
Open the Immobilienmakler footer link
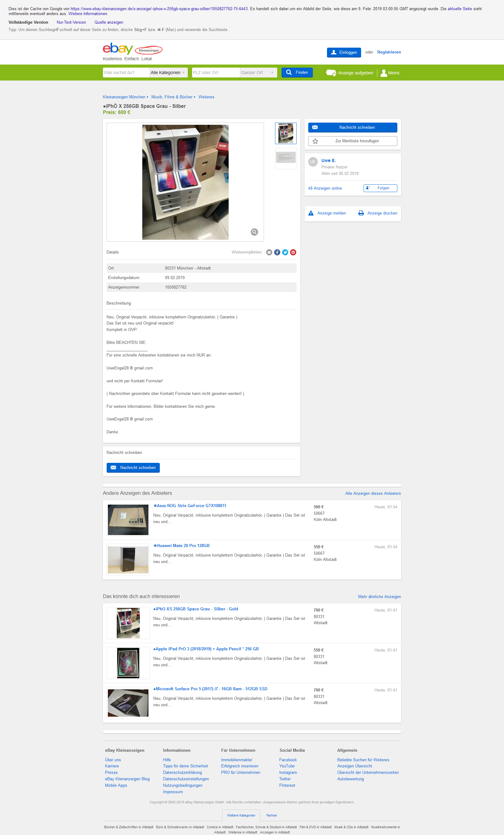pyautogui.click(x=237, y=760)
